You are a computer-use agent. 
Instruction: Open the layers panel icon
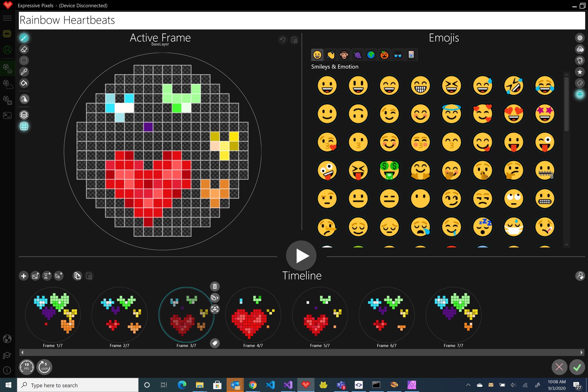click(x=24, y=115)
